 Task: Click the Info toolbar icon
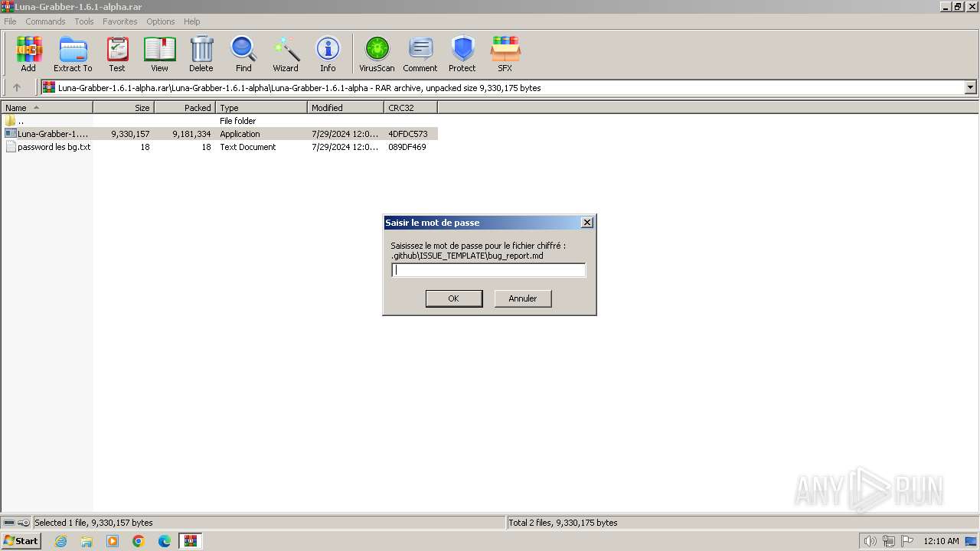click(x=328, y=54)
